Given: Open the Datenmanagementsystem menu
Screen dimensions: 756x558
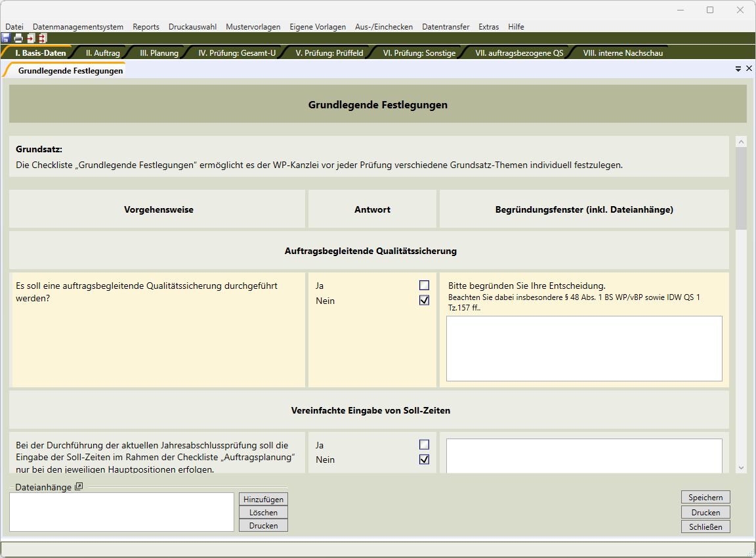Looking at the screenshot, I should (x=78, y=27).
